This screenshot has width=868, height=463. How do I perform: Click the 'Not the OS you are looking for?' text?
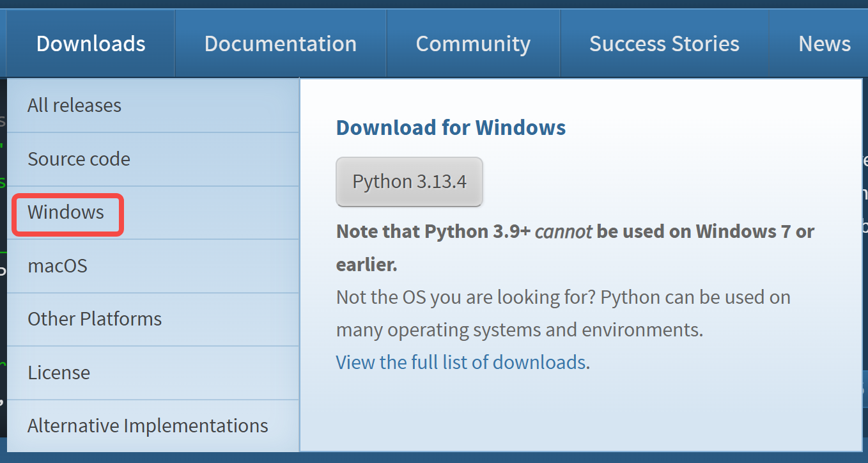click(465, 297)
